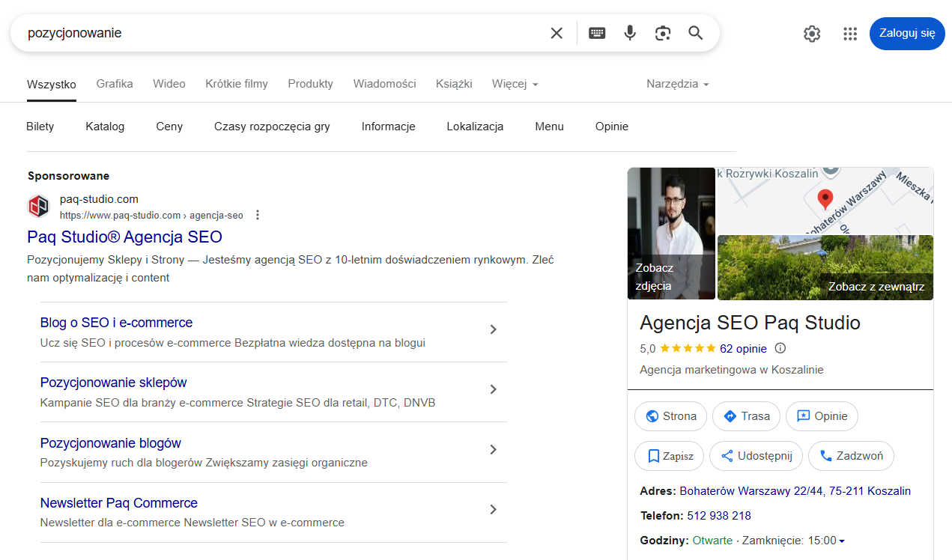This screenshot has width=952, height=560.
Task: Select Czasy rozpoczęcia gry filter
Action: coord(272,127)
